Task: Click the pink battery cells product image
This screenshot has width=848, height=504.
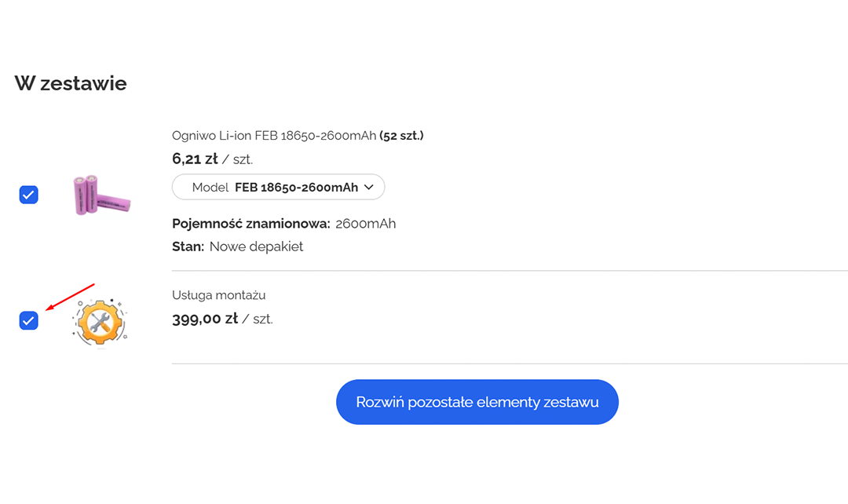Action: coord(101,195)
